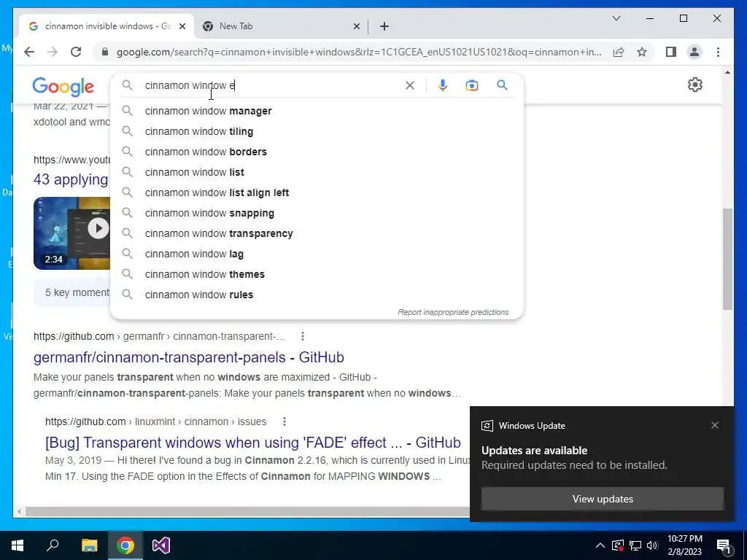Open the Windows Start menu
Image resolution: width=747 pixels, height=560 pixels.
pyautogui.click(x=18, y=545)
